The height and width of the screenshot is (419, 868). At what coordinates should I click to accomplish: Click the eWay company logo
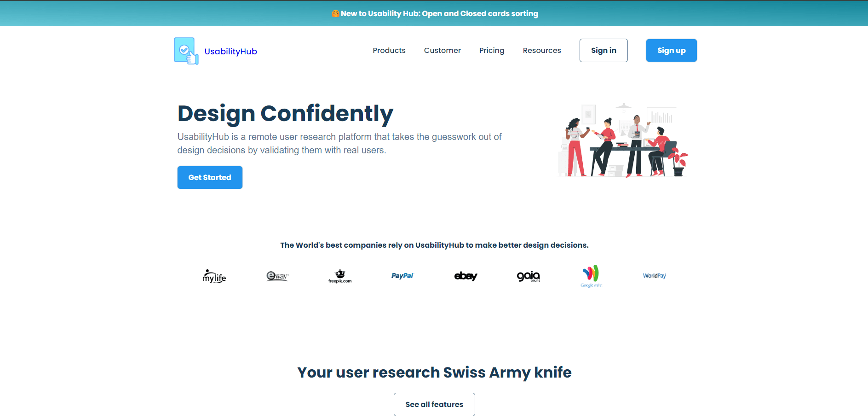(277, 276)
